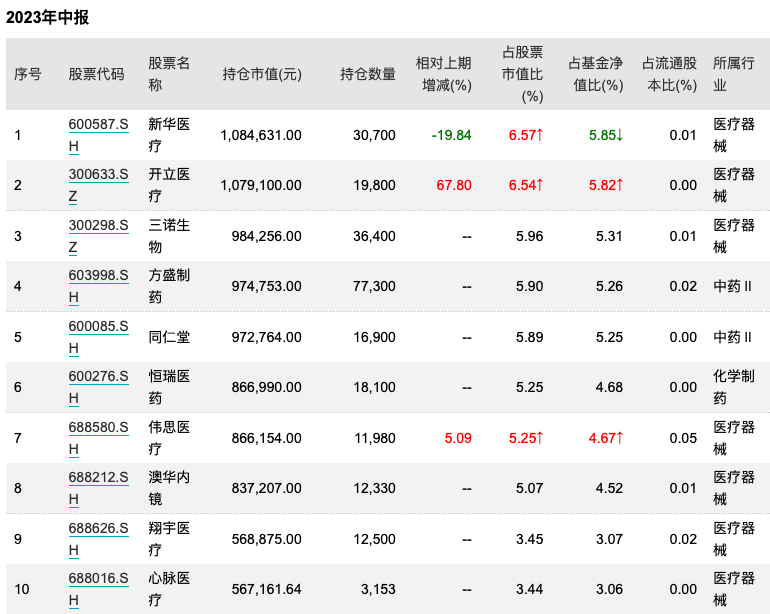
Task: Click the 相对上期增减(%) column header
Action: [x=443, y=74]
